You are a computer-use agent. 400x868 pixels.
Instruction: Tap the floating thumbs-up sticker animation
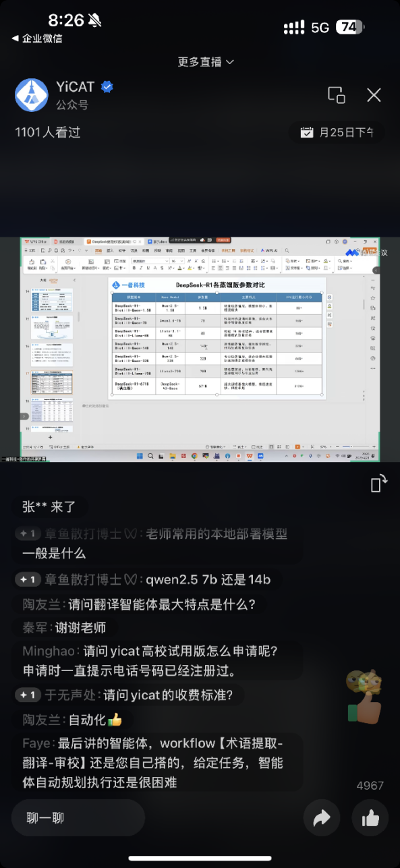(364, 697)
